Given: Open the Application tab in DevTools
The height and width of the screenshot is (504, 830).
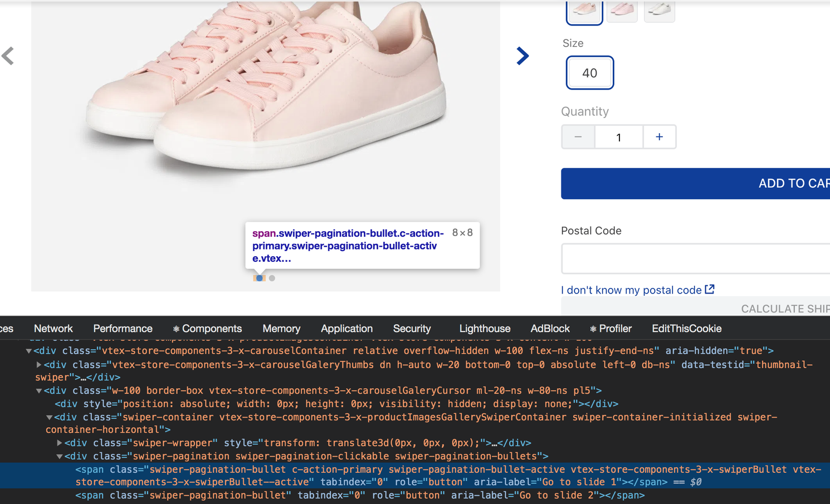Looking at the screenshot, I should click(x=346, y=329).
